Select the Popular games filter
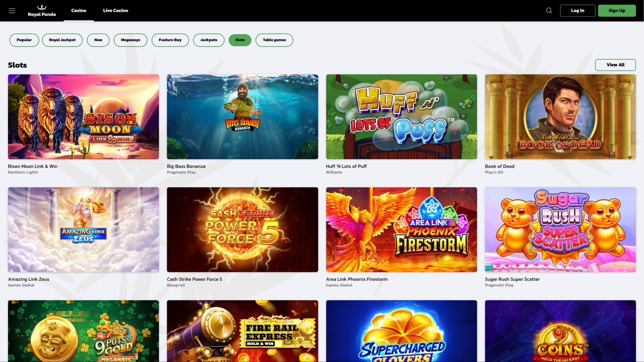The height and width of the screenshot is (362, 644). (x=24, y=40)
